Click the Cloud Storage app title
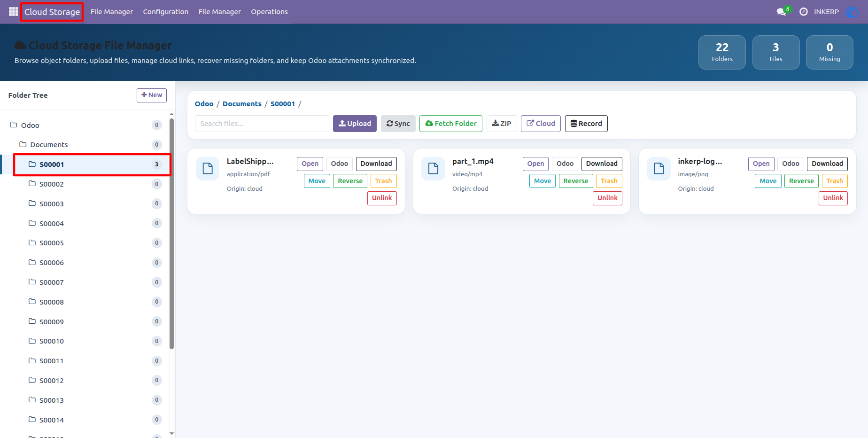This screenshot has width=868, height=438. 52,12
